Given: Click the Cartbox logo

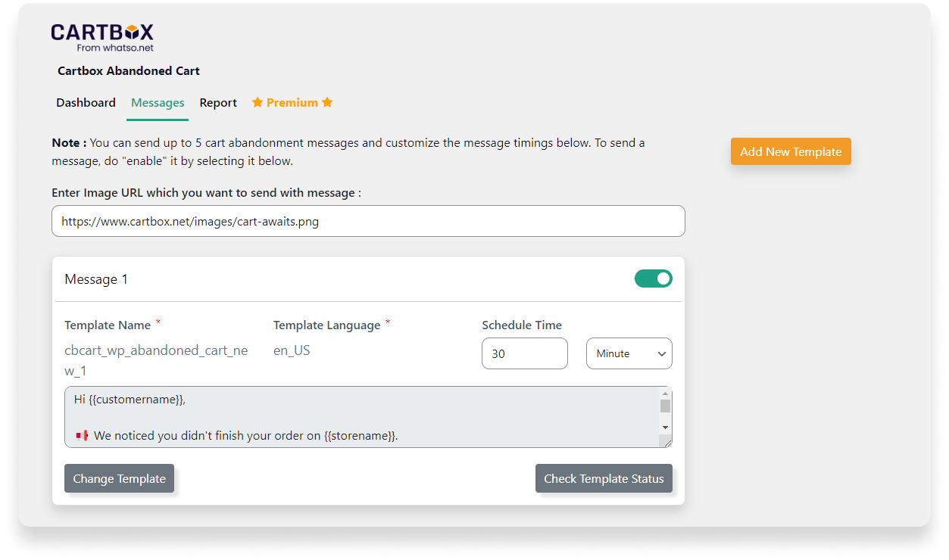Looking at the screenshot, I should pyautogui.click(x=102, y=36).
